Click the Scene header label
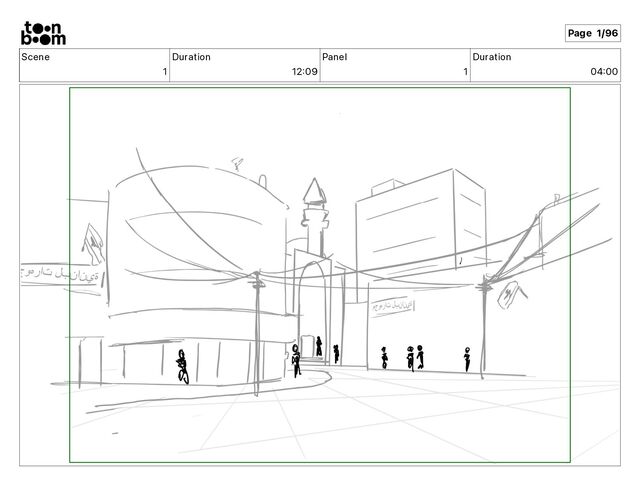 pos(36,57)
